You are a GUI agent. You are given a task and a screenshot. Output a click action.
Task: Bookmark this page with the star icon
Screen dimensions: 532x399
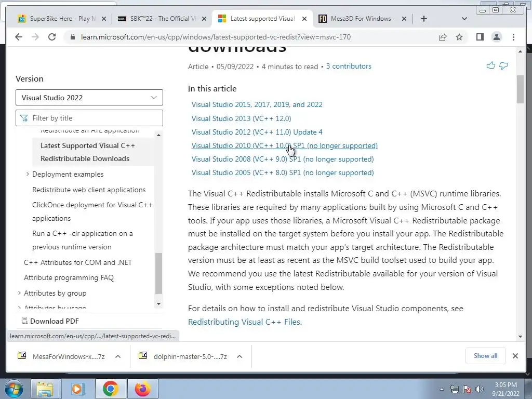(x=459, y=37)
